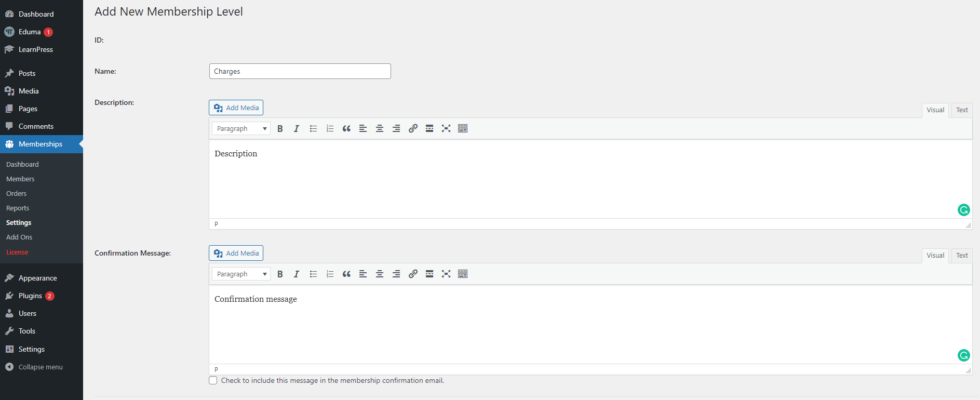Align right in the Confirmation Message editor
This screenshot has width=980, height=400.
tap(396, 274)
